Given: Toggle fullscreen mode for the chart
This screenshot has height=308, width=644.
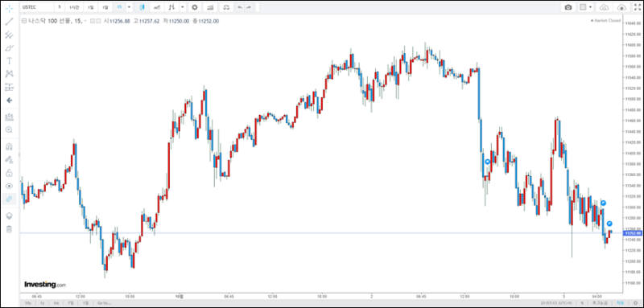Looking at the screenshot, I should tap(637, 7).
